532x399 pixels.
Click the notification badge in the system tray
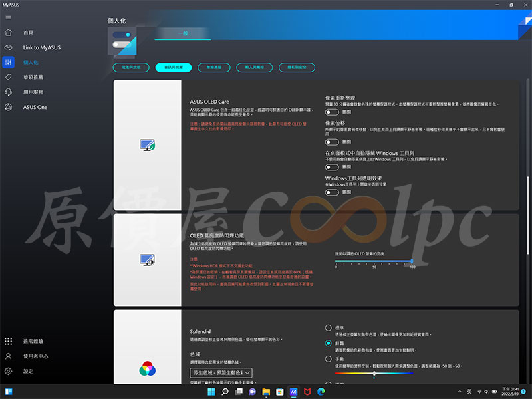click(x=523, y=392)
